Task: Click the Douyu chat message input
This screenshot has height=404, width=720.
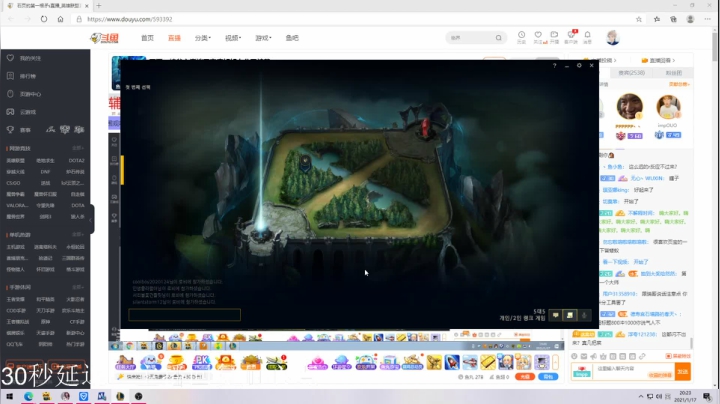Action: [634, 371]
